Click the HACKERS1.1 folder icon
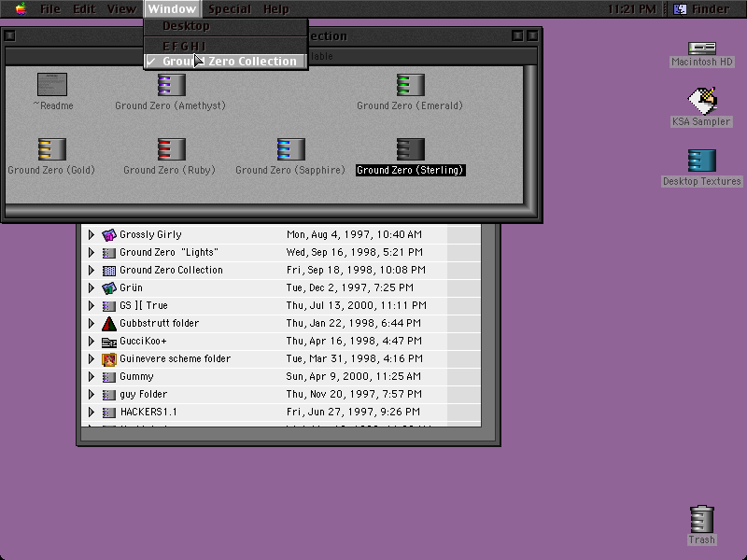Viewport: 747px width, 560px height. pyautogui.click(x=109, y=412)
